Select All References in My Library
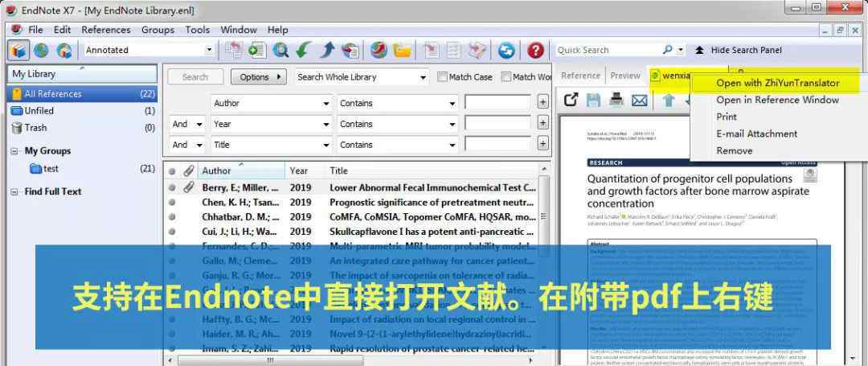Image resolution: width=868 pixels, height=366 pixels. (x=83, y=94)
